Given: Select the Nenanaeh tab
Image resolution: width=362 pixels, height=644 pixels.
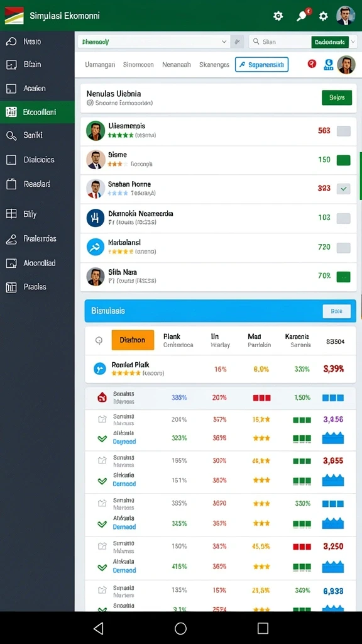Looking at the screenshot, I should click(x=177, y=65).
